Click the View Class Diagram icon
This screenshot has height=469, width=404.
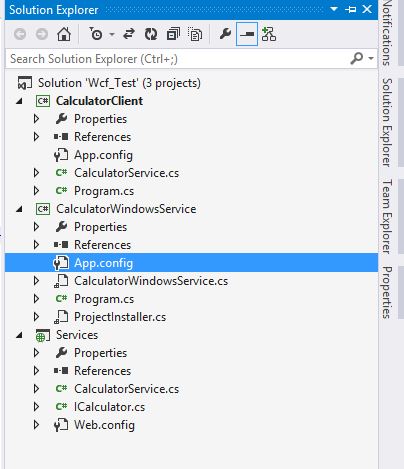pyautogui.click(x=269, y=34)
